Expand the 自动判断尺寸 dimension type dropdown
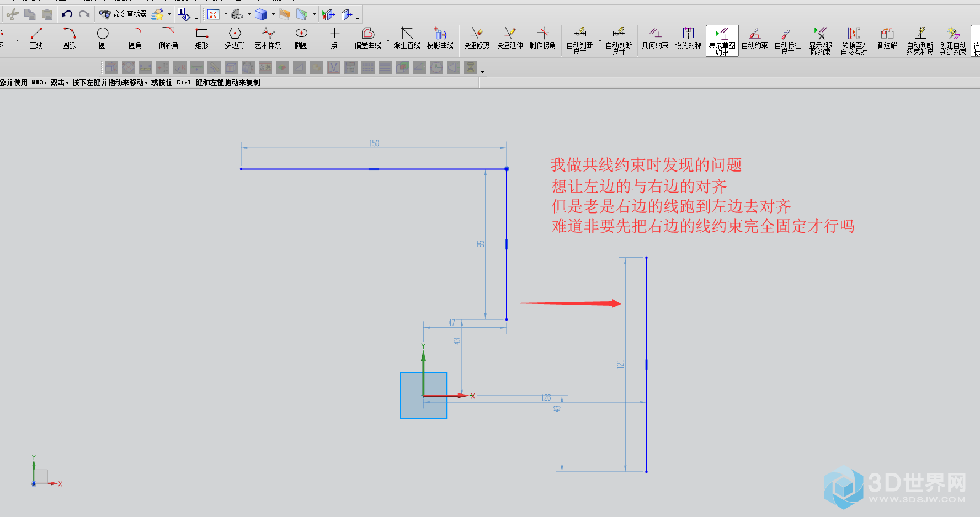The image size is (980, 517). [x=600, y=40]
